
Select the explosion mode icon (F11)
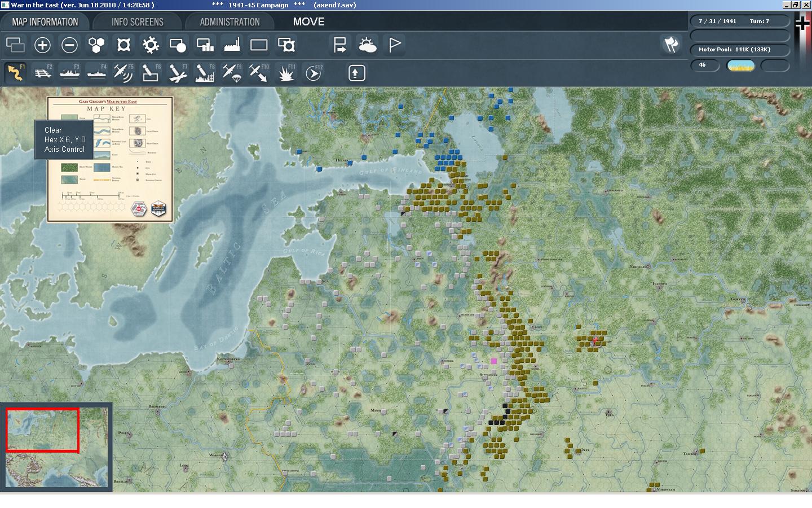coord(286,73)
